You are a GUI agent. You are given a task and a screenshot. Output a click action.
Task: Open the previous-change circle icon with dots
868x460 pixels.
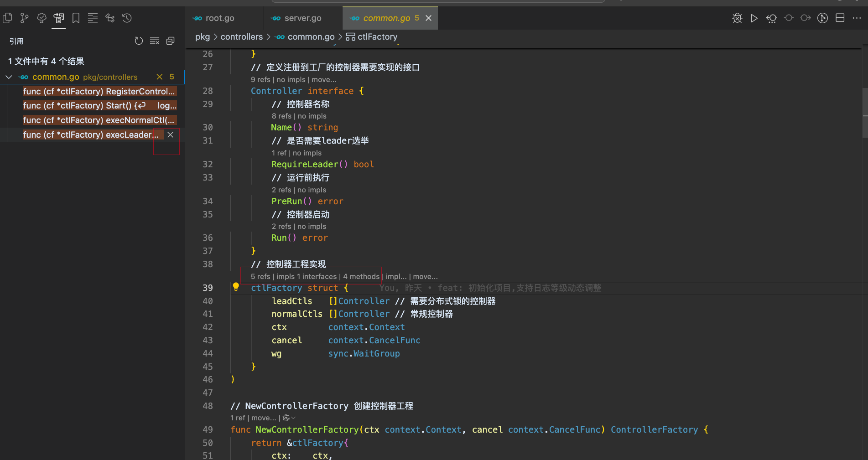[x=771, y=18]
